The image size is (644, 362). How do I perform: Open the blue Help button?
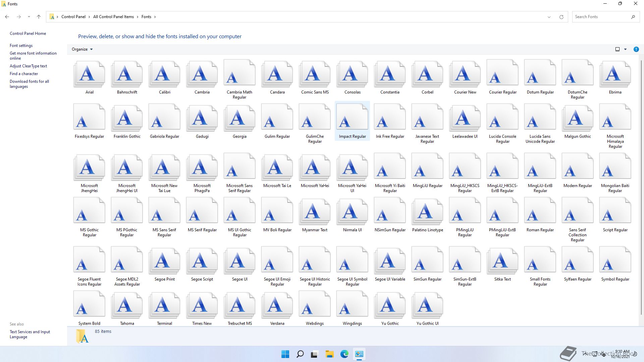(636, 49)
